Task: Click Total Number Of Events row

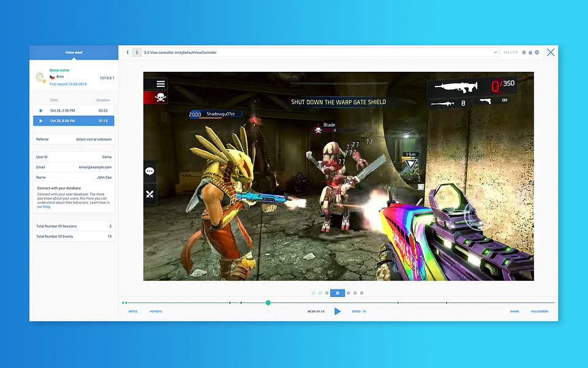Action: (73, 236)
